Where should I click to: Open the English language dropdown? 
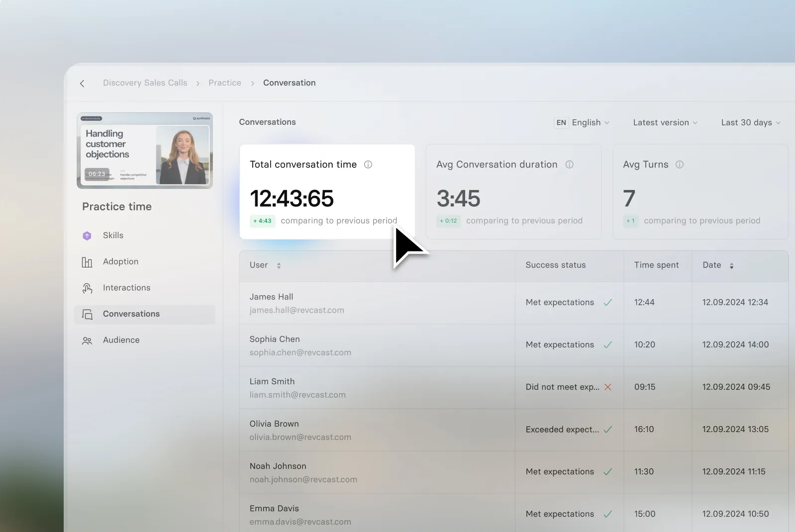582,123
